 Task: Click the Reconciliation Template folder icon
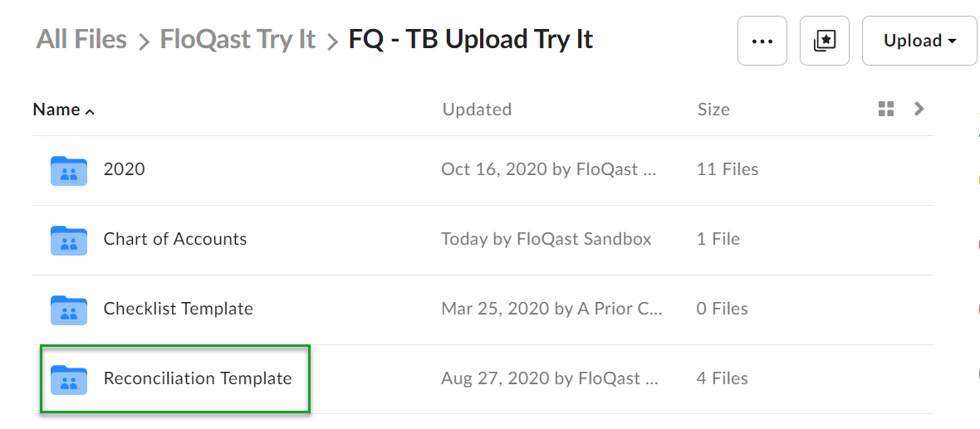tap(68, 380)
